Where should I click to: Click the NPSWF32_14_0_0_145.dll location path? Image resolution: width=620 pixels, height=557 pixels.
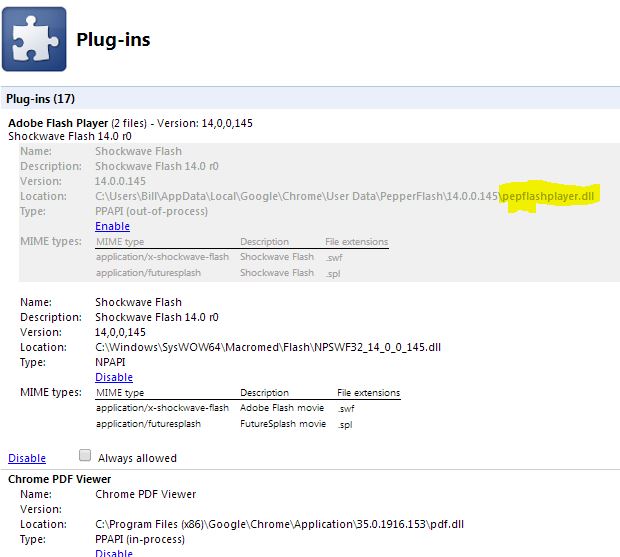268,347
